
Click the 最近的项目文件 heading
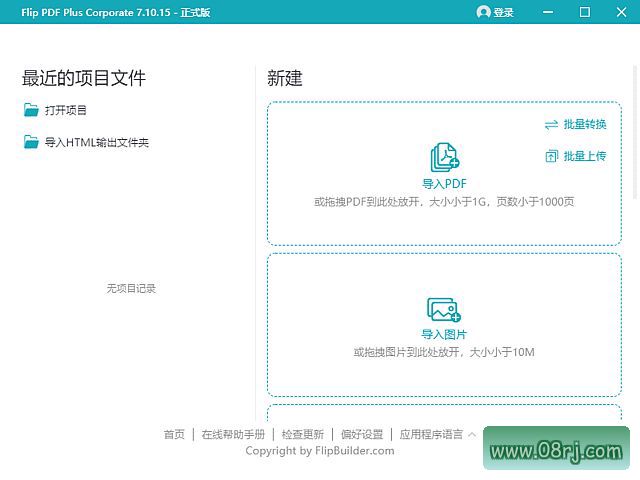(x=84, y=78)
